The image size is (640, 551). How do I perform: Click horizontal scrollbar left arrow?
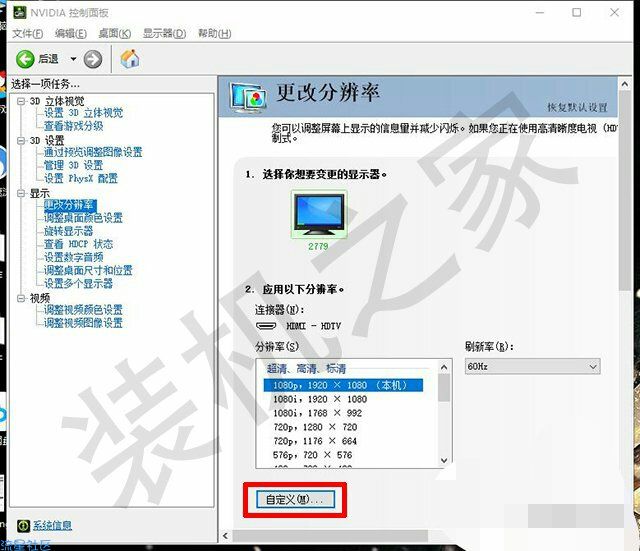225,536
